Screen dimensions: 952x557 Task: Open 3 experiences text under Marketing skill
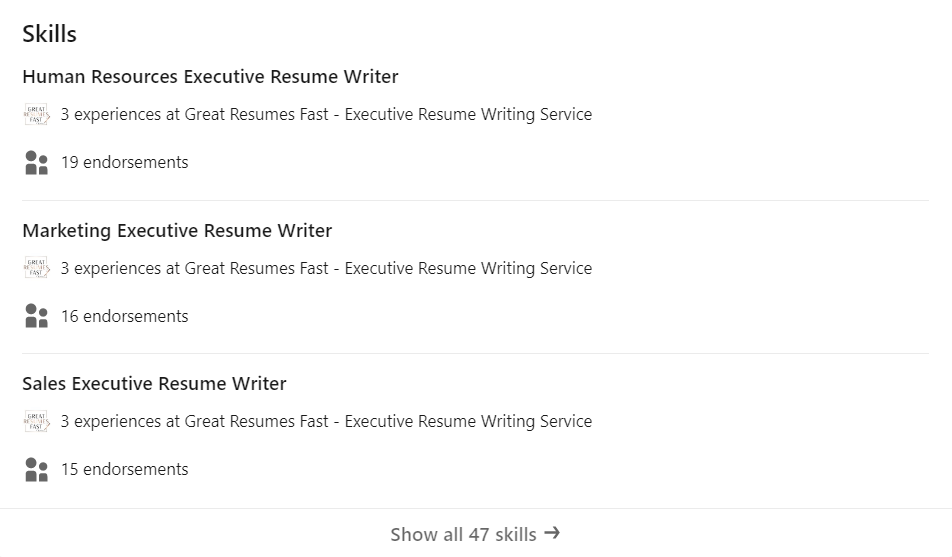click(x=326, y=268)
